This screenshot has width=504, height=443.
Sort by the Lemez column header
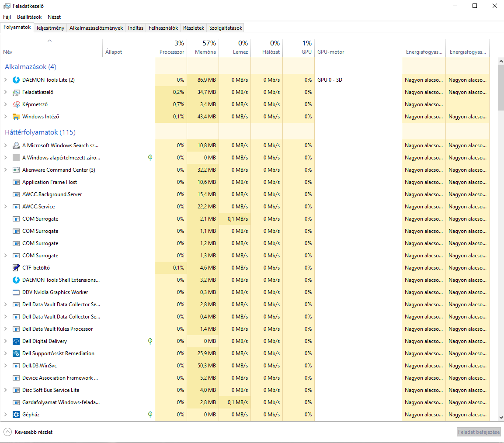pyautogui.click(x=235, y=48)
